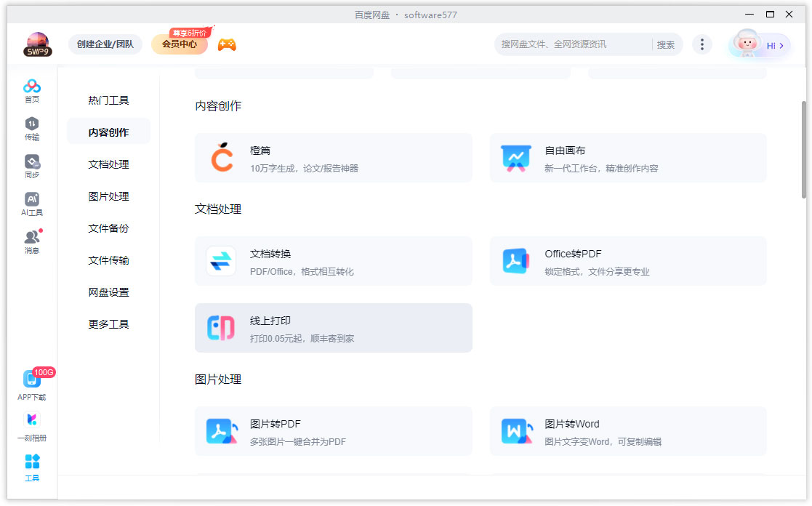Click text 锁定格式，文件分享更专业
This screenshot has width=812, height=506.
pos(597,272)
